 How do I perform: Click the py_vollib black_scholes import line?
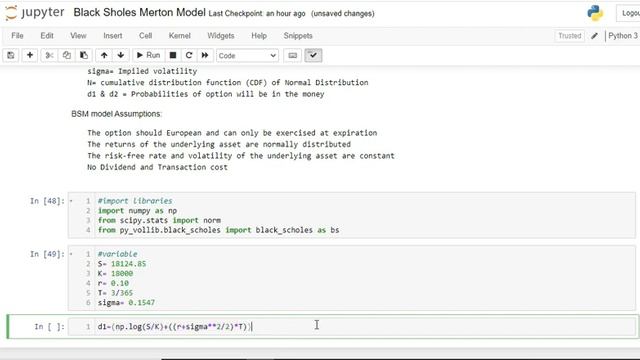[x=218, y=230]
